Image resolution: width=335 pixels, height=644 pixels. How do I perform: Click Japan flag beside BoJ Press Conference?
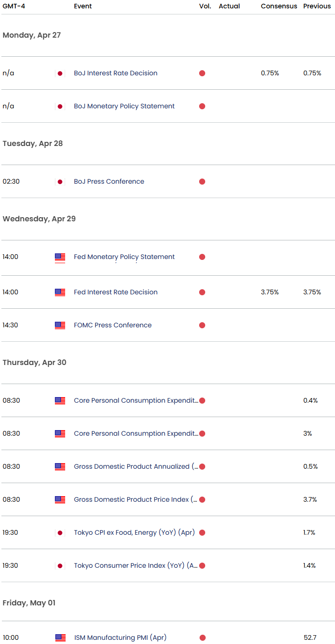(x=60, y=182)
